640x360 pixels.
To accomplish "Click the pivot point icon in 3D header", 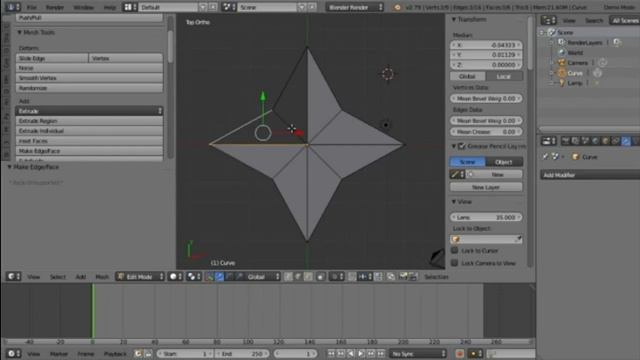I will (x=193, y=276).
